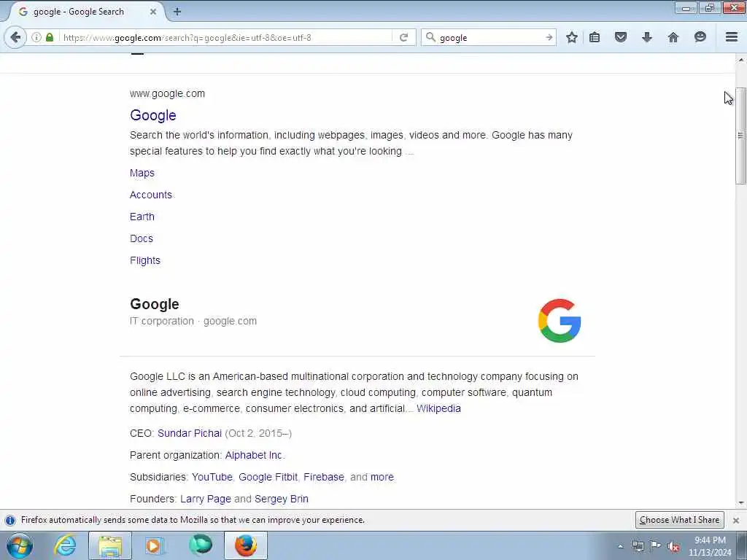Go to Firefox home page icon
Image resolution: width=747 pixels, height=560 pixels.
coord(673,37)
